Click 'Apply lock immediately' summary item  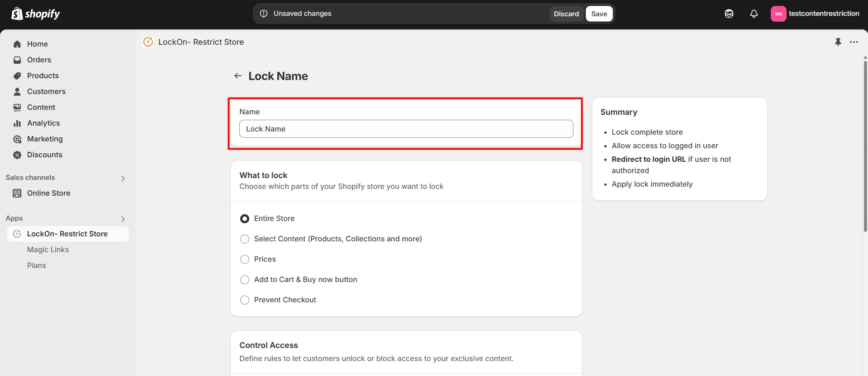pos(652,184)
